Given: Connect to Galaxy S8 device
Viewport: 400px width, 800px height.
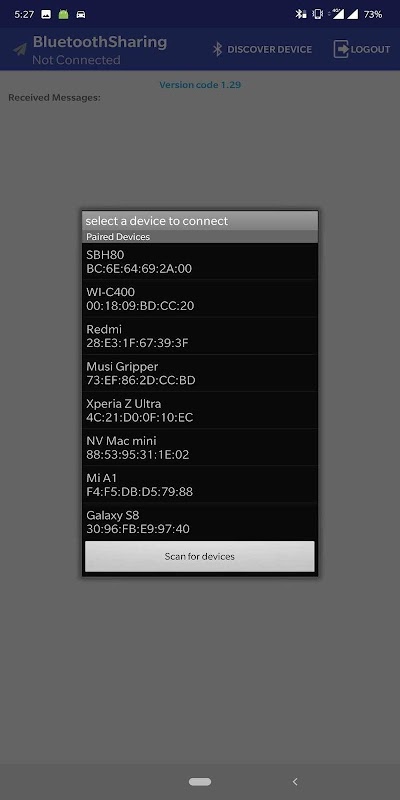Looking at the screenshot, I should [x=200, y=521].
